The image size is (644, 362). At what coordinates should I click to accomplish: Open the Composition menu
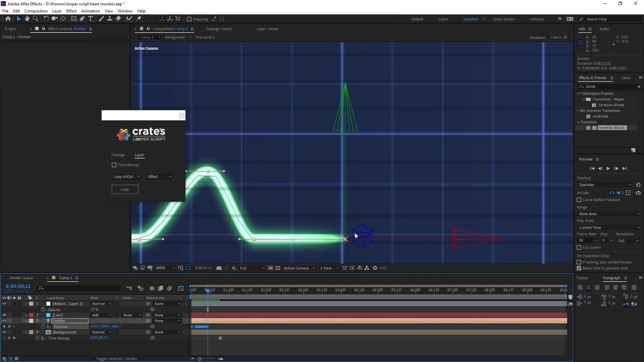[x=36, y=11]
